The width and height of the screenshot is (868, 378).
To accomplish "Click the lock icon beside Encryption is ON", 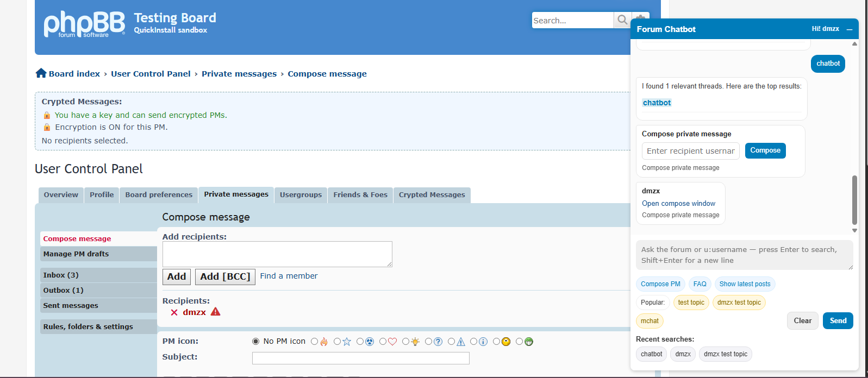I will [x=47, y=128].
